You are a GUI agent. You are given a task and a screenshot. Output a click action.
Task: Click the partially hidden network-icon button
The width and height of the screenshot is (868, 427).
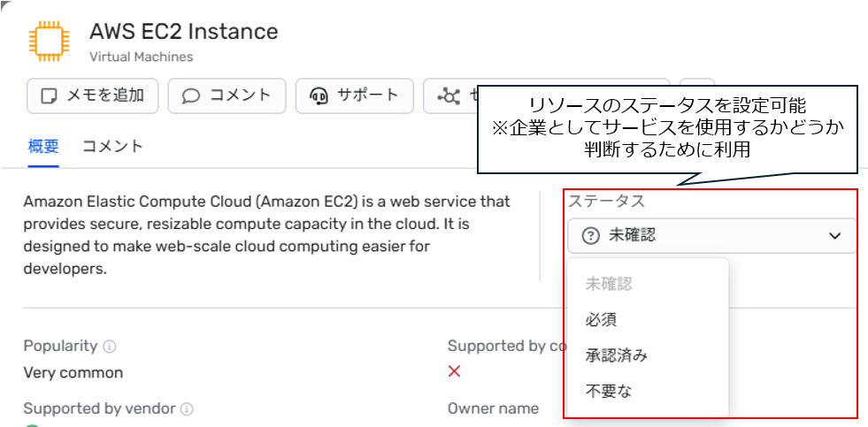(449, 96)
